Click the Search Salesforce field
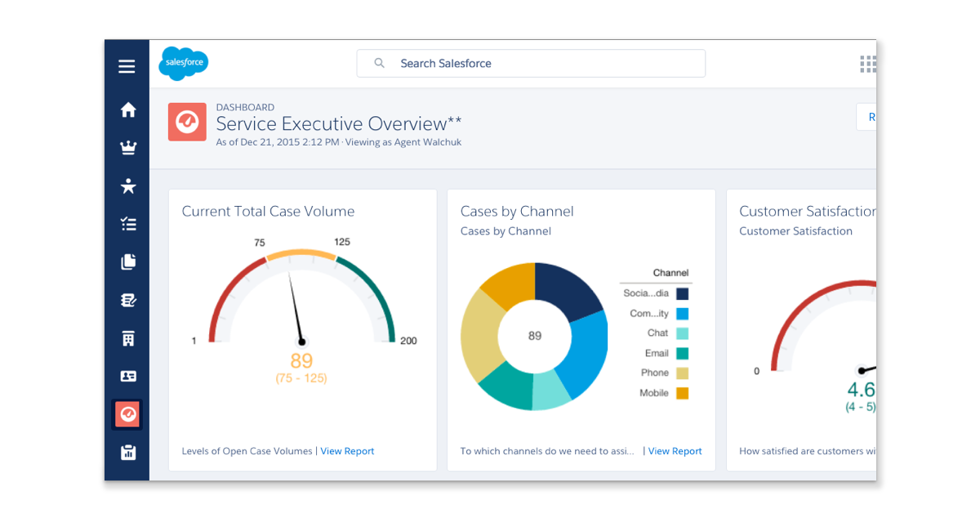 pyautogui.click(x=531, y=64)
